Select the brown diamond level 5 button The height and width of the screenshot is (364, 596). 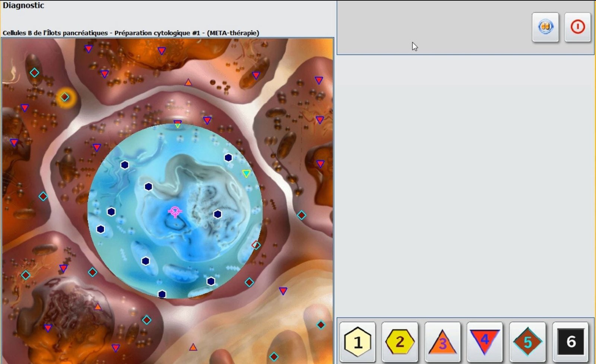527,342
